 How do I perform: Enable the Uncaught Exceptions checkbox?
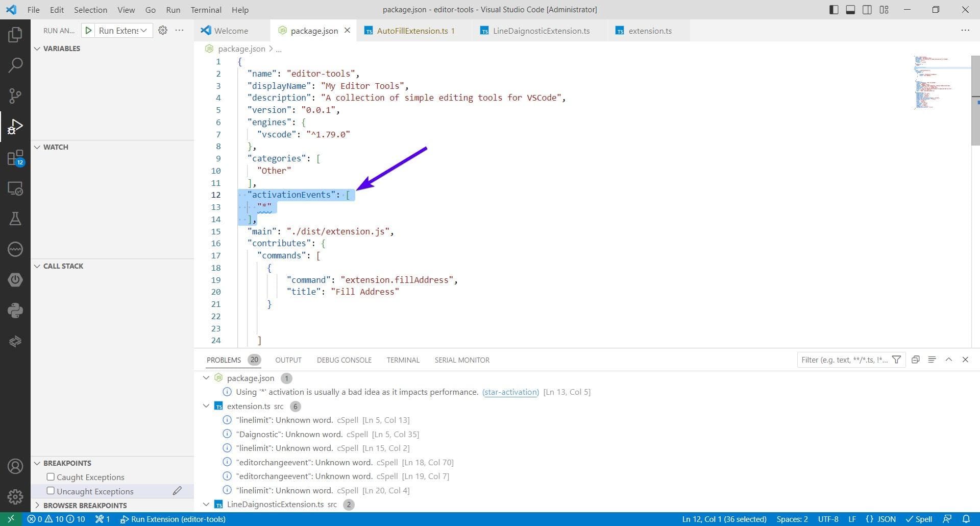[51, 491]
